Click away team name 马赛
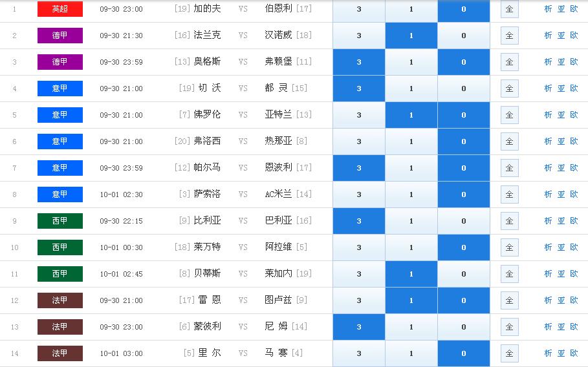This screenshot has width=588, height=367. click(276, 353)
